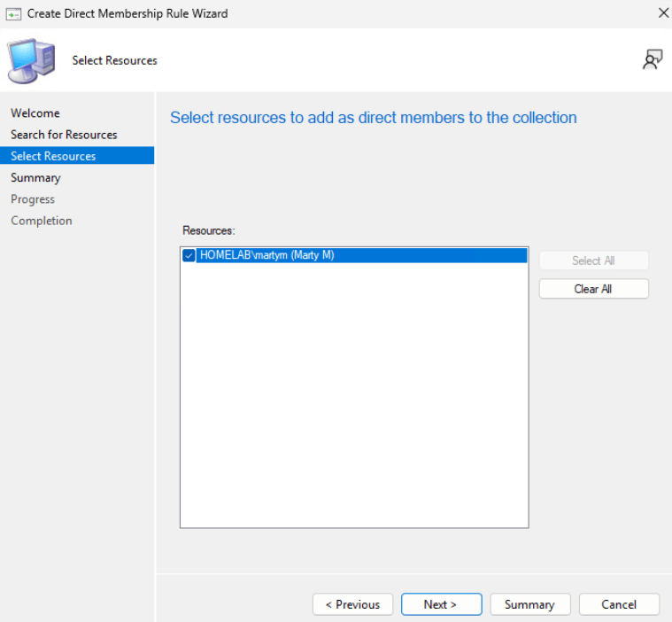Uncheck the HOMELAB\martym resource checkbox
This screenshot has width=672, height=622.
coord(189,256)
